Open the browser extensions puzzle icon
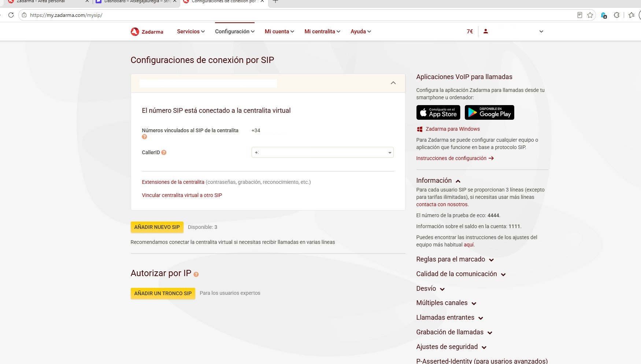The width and height of the screenshot is (641, 364). tap(617, 15)
